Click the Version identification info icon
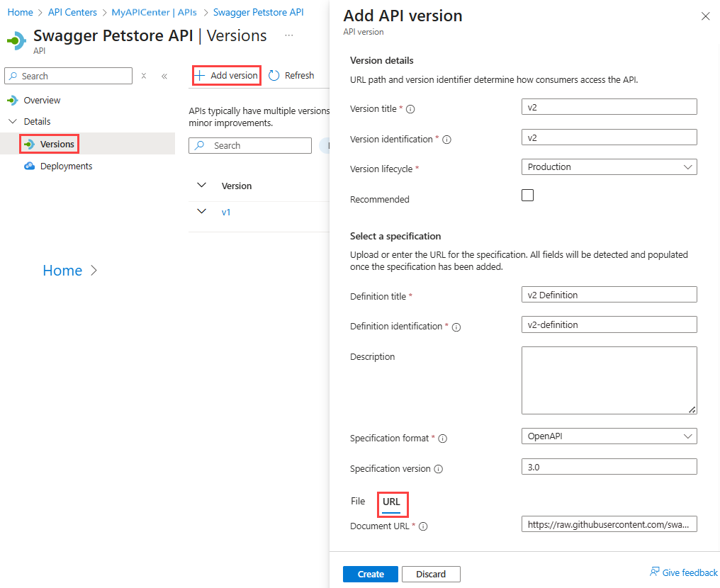Screen dimensions: 720x588 coord(446,140)
